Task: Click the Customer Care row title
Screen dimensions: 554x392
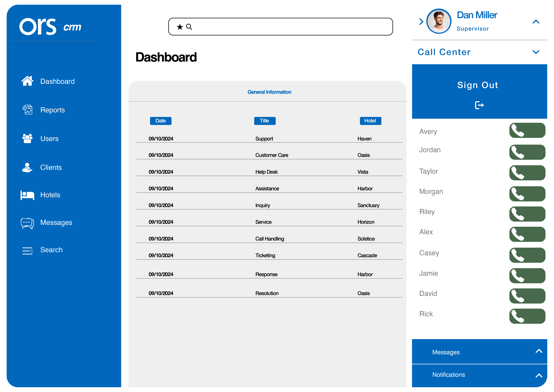Action: (x=272, y=155)
